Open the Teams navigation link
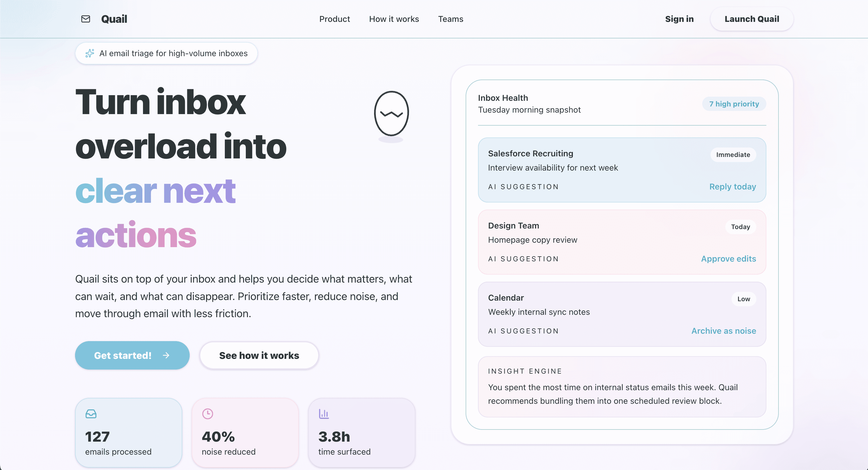 pyautogui.click(x=451, y=19)
